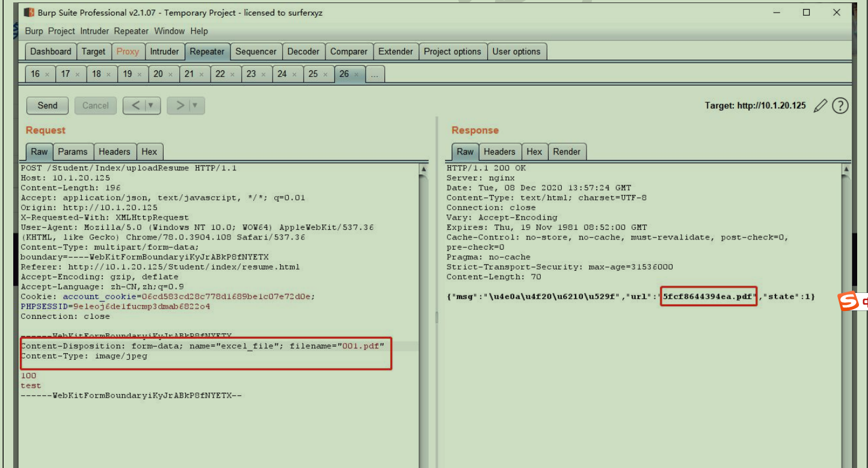Click the 'HTTP/1.1 200 OK' response line
The image size is (868, 468).
tap(486, 168)
